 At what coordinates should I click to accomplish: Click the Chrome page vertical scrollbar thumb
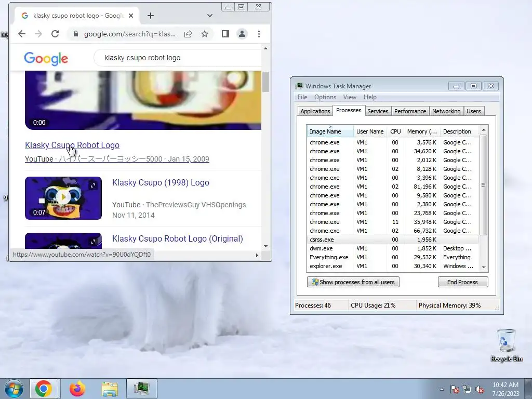coord(265,82)
